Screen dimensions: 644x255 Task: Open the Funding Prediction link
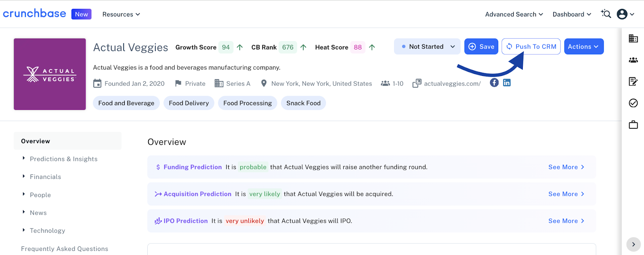click(192, 167)
